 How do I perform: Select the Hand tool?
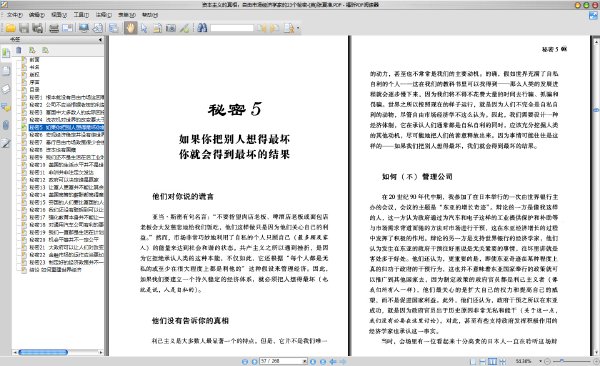click(130, 28)
